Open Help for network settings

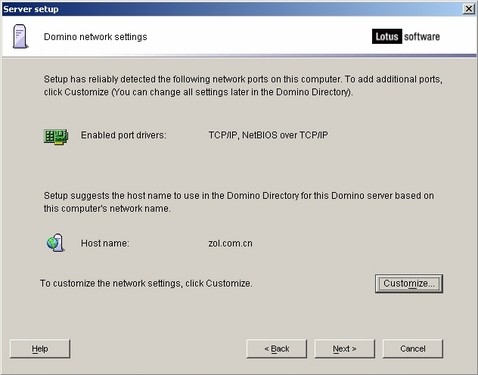pyautogui.click(x=40, y=349)
